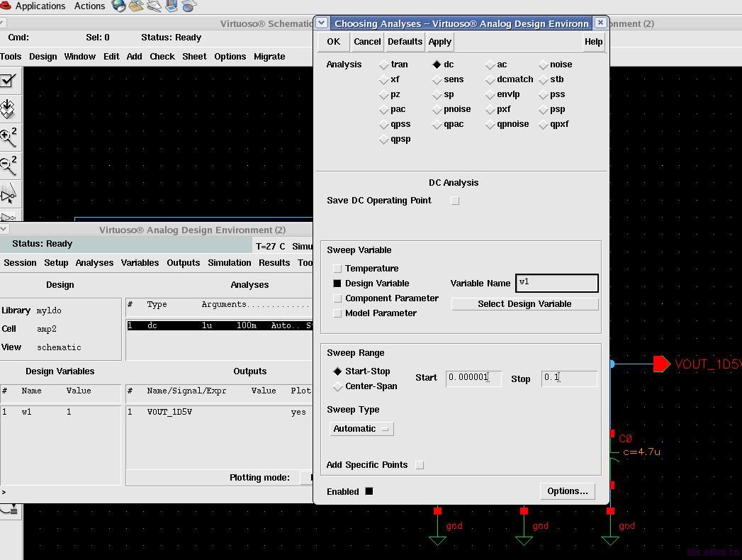The image size is (742, 560).
Task: Select the sens analysis option
Action: click(437, 79)
